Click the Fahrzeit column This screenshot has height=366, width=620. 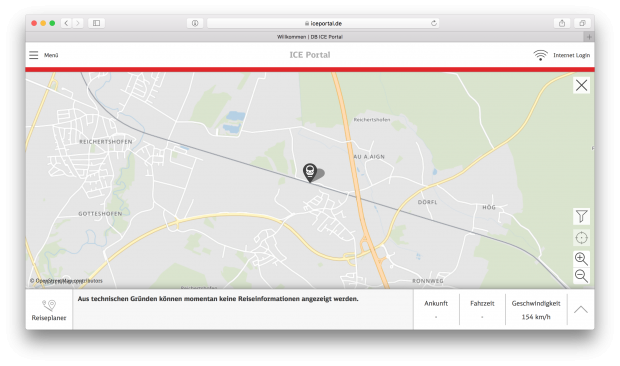click(x=482, y=309)
